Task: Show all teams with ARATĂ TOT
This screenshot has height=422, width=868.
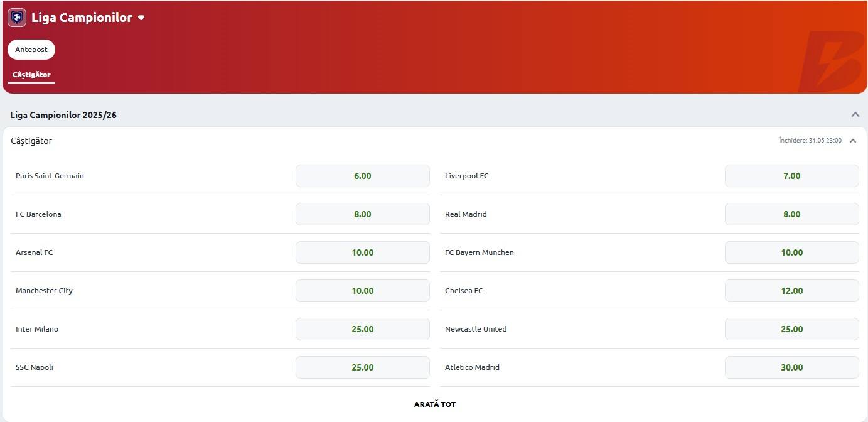Action: pyautogui.click(x=435, y=404)
